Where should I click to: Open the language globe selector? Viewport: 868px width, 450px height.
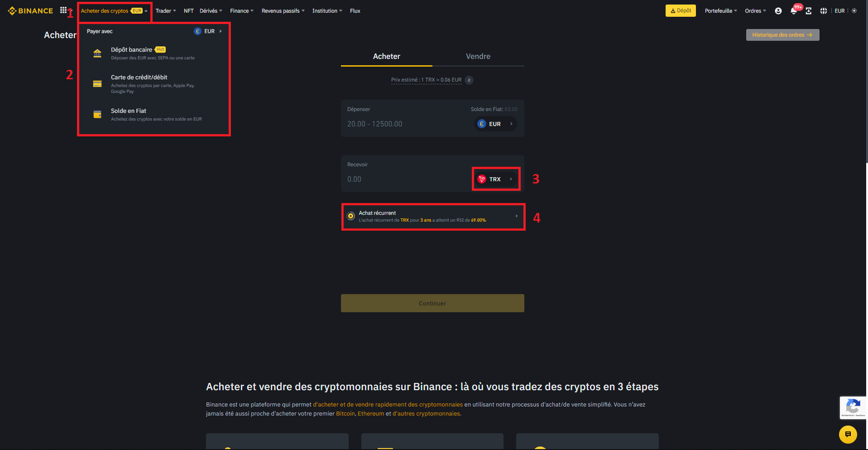tap(824, 11)
